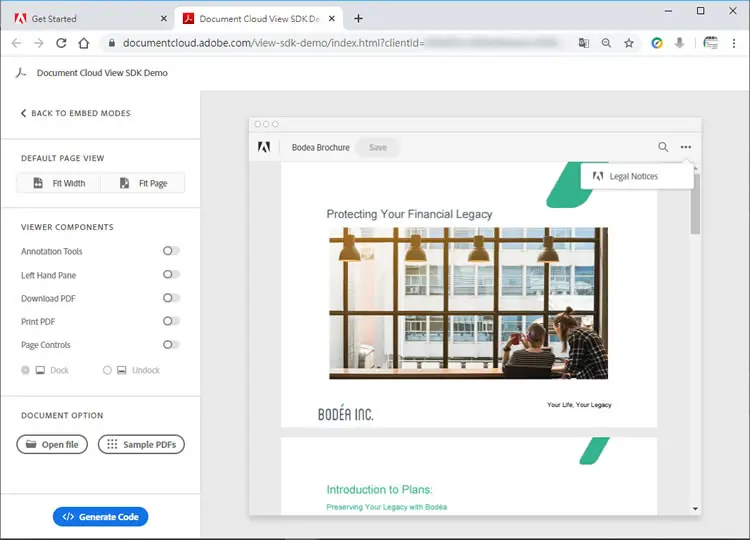
Task: Click the Adobe logo beside Bodea Brochure
Action: coord(264,147)
